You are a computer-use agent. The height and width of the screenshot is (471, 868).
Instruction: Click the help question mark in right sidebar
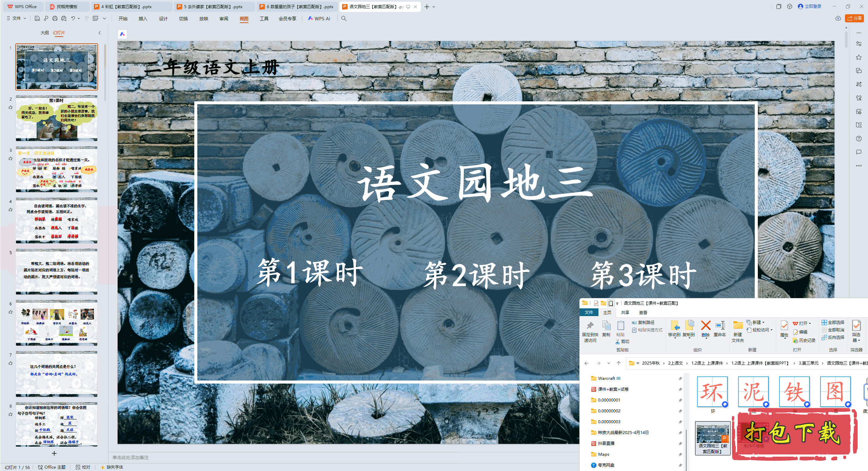point(859,139)
